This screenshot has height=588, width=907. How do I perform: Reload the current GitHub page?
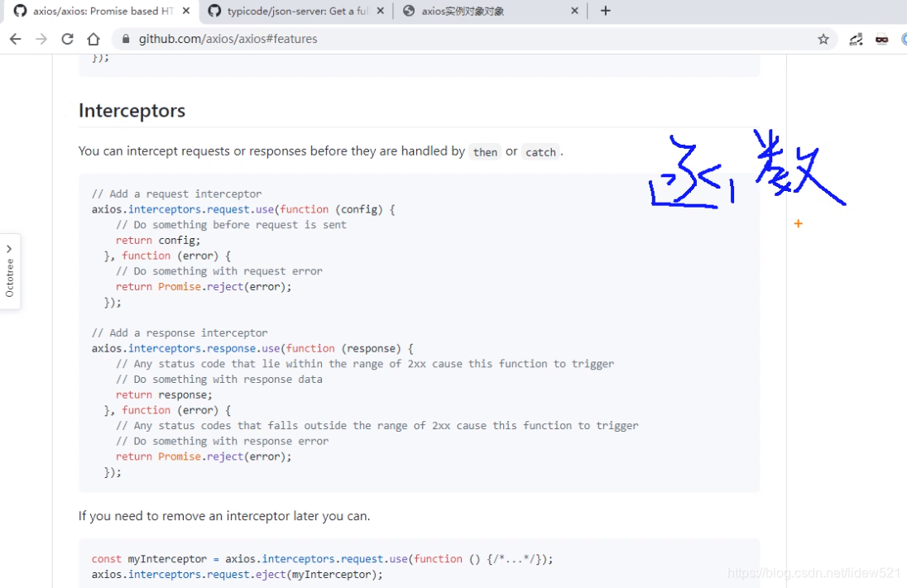(x=67, y=39)
